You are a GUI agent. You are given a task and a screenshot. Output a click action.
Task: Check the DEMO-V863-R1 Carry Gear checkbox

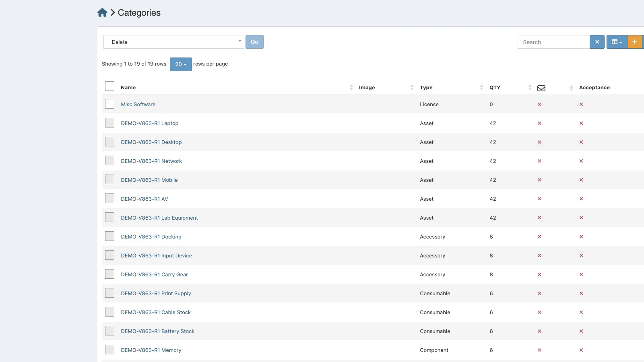point(109,274)
